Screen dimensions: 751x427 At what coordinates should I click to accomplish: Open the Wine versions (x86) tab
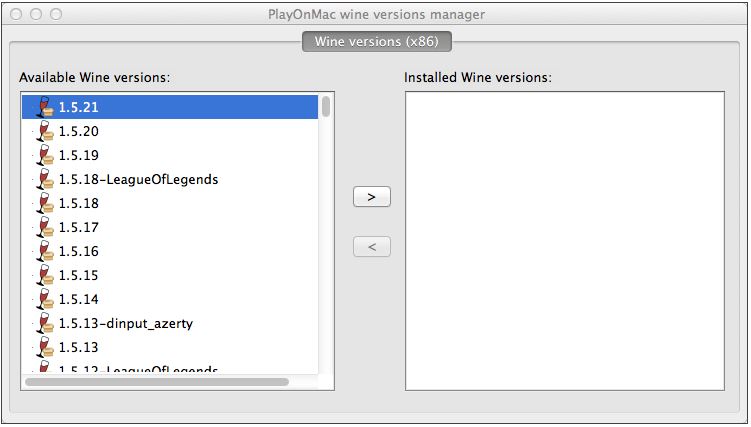(x=377, y=41)
